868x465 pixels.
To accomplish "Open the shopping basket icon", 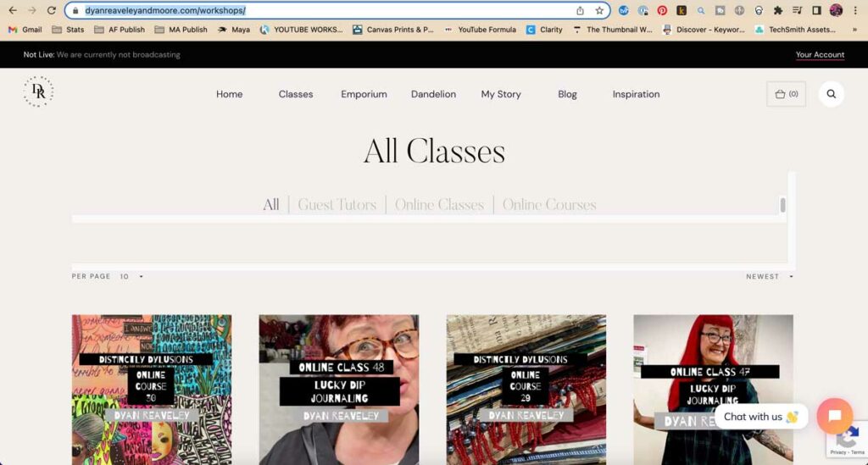I will click(x=786, y=94).
